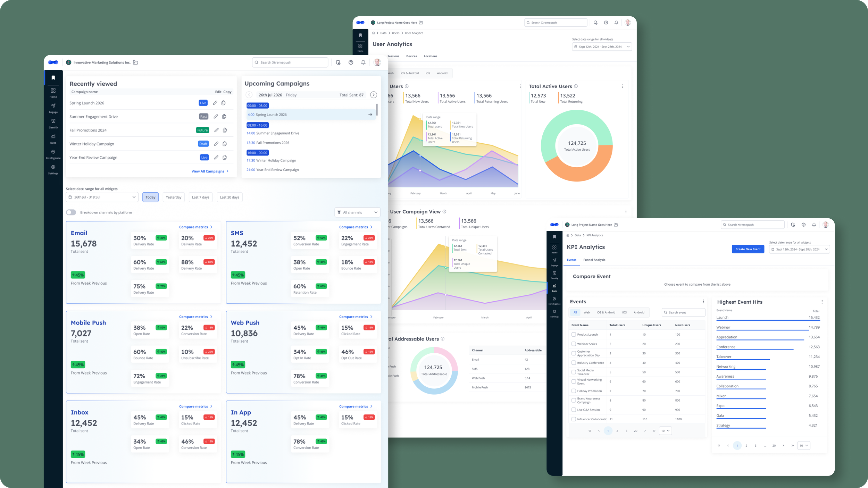Open Intelligence in the front window sidebar
This screenshot has height=488, width=868.
[53, 154]
